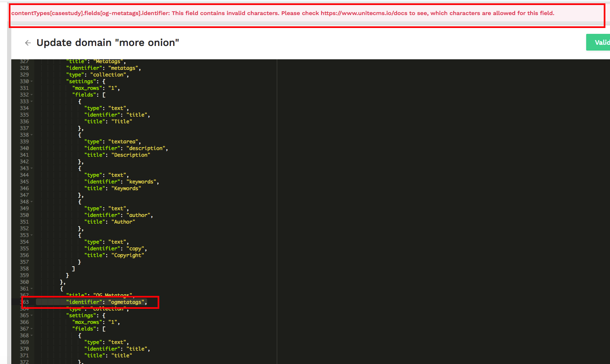Click the "identifier": "metatags" line
Viewport: 610px width, 364px height.
(x=104, y=68)
